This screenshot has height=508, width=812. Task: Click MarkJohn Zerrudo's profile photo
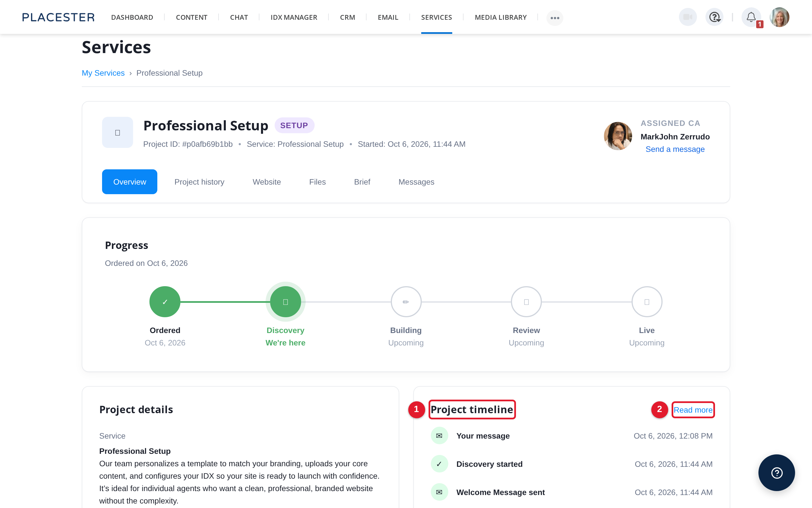point(618,136)
